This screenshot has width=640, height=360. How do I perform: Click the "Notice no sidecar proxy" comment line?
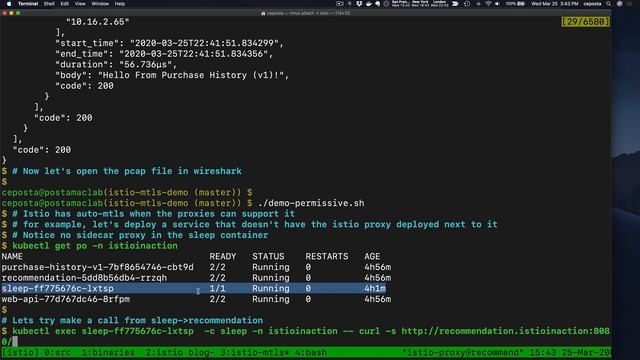(140, 235)
